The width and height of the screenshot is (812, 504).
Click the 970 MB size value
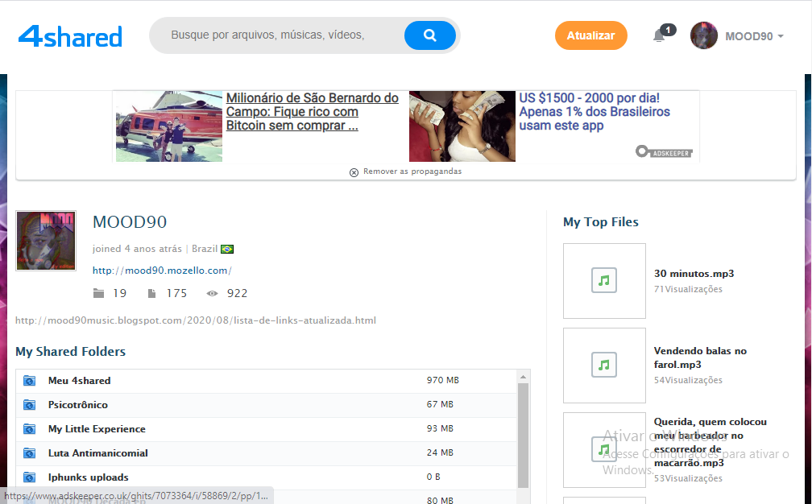(443, 380)
